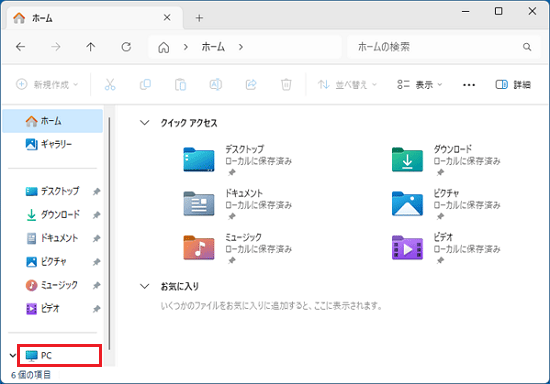Click the 6 個の項目 status text
Viewport: 550px width, 384px height.
[31, 375]
